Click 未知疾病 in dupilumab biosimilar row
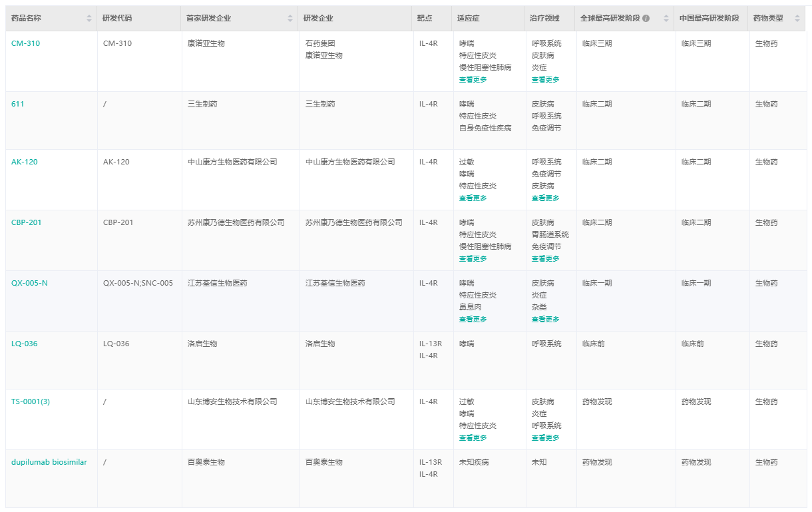 click(474, 462)
